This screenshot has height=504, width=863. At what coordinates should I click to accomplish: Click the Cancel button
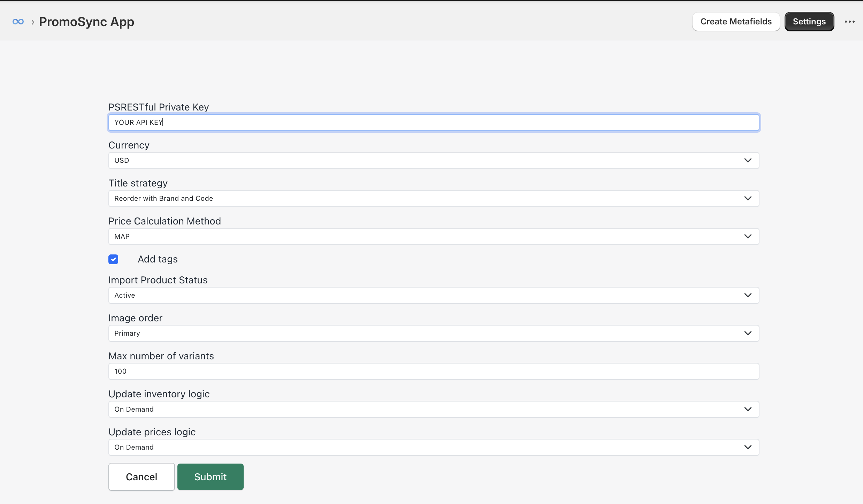142,477
